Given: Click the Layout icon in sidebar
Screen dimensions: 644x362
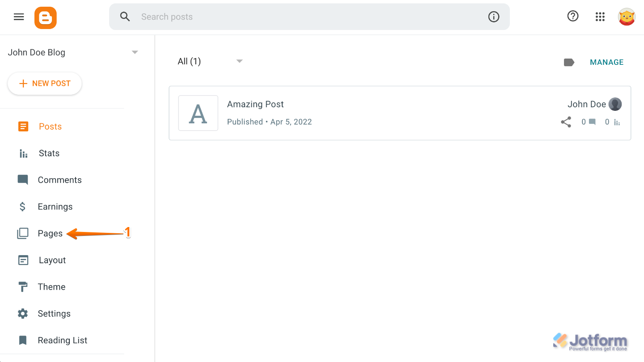Looking at the screenshot, I should [x=23, y=260].
